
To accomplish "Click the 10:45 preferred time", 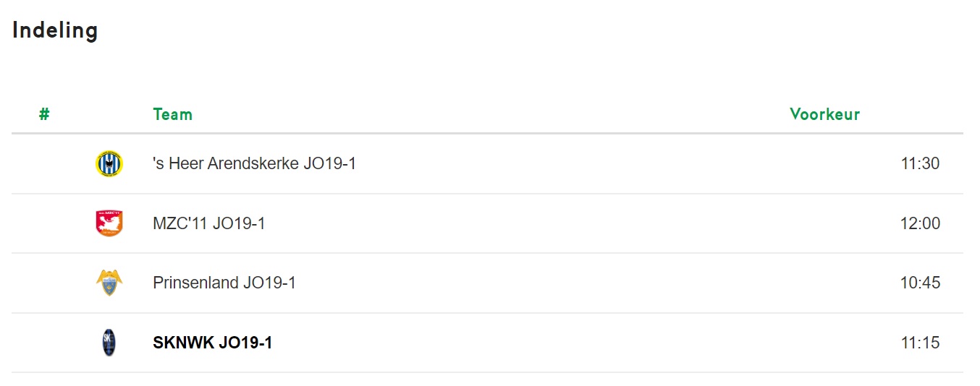I will (x=920, y=283).
